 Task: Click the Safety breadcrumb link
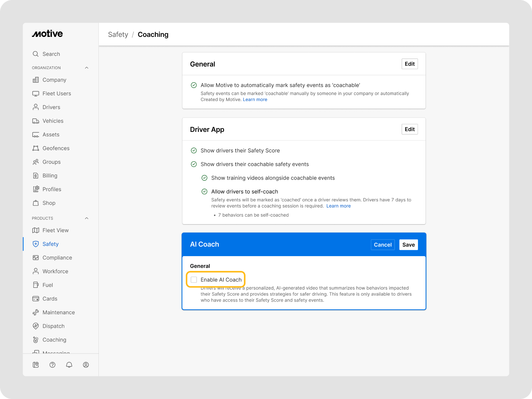point(118,34)
